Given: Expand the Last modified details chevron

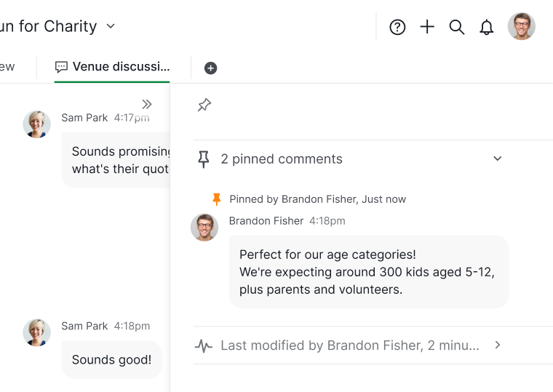Looking at the screenshot, I should click(498, 345).
